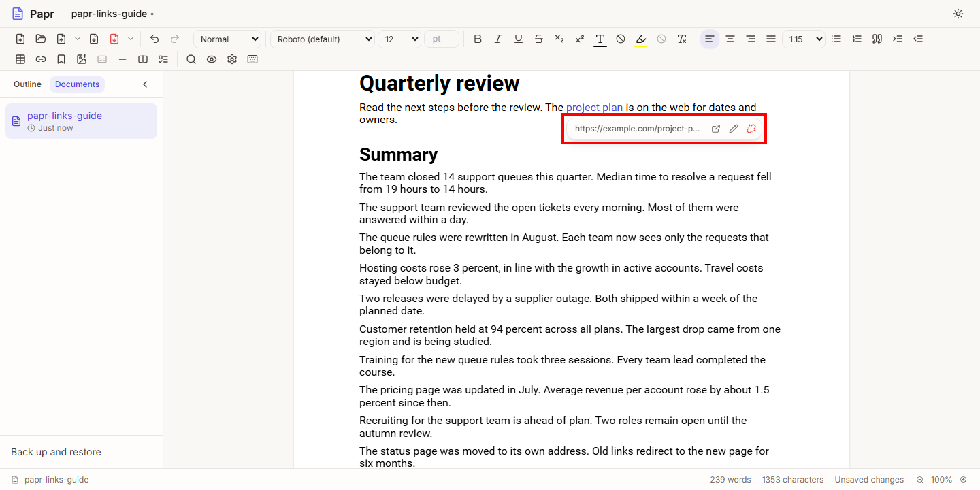Open the 1.15 line spacing dropdown
The height and width of the screenshot is (490, 980).
tap(804, 39)
